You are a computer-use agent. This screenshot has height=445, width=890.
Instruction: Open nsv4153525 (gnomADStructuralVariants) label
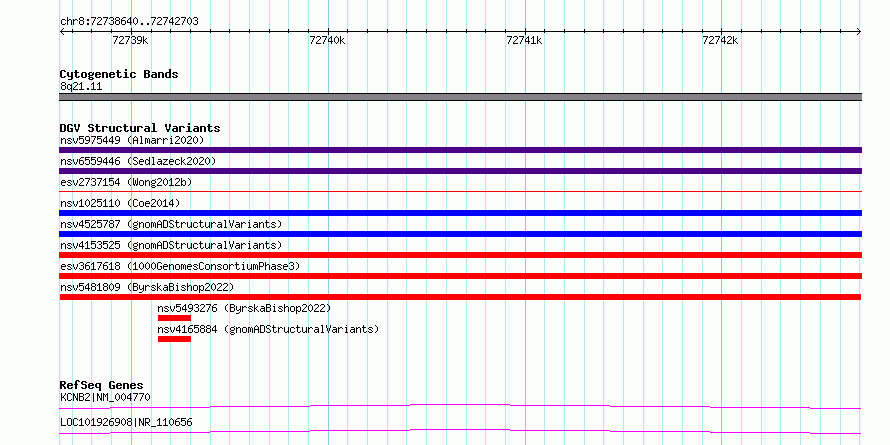pyautogui.click(x=171, y=245)
